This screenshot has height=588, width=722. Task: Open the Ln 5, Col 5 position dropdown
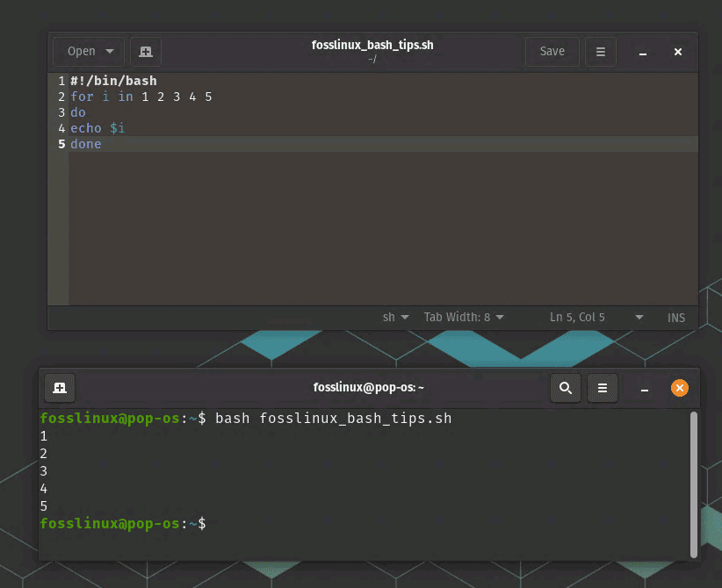pos(596,318)
